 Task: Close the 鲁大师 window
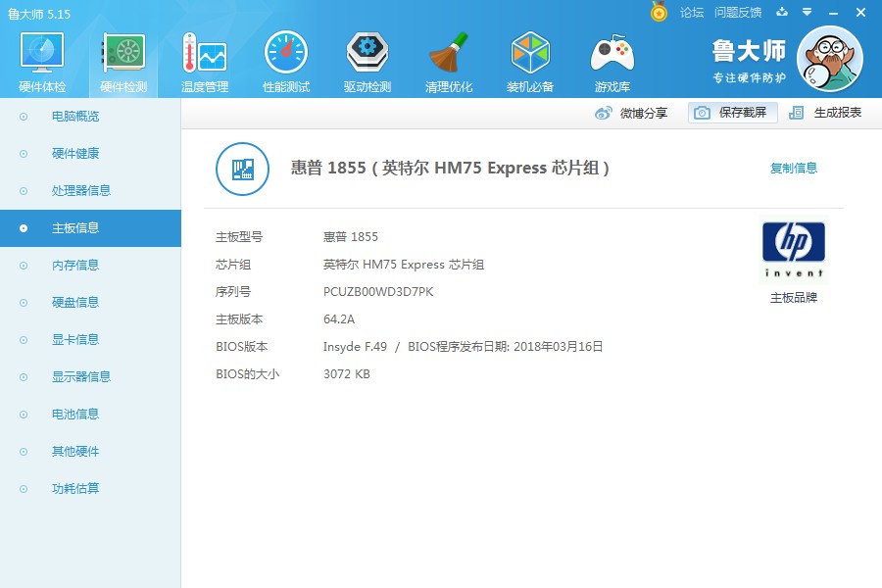pyautogui.click(x=860, y=12)
